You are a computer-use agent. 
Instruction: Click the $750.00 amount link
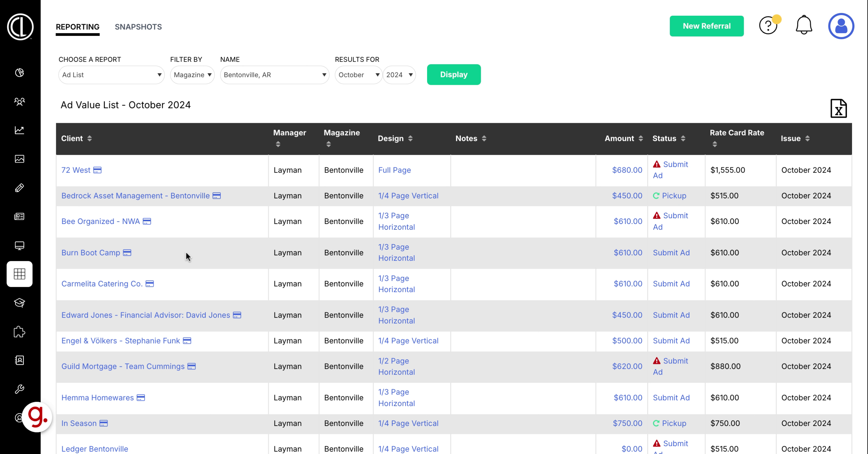(x=627, y=423)
